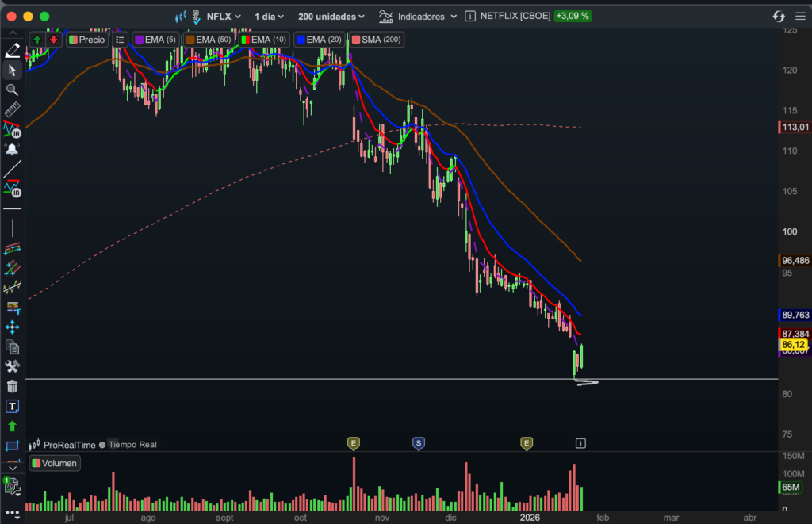The image size is (812, 524).
Task: Select the trash can delete tool
Action: (x=13, y=386)
